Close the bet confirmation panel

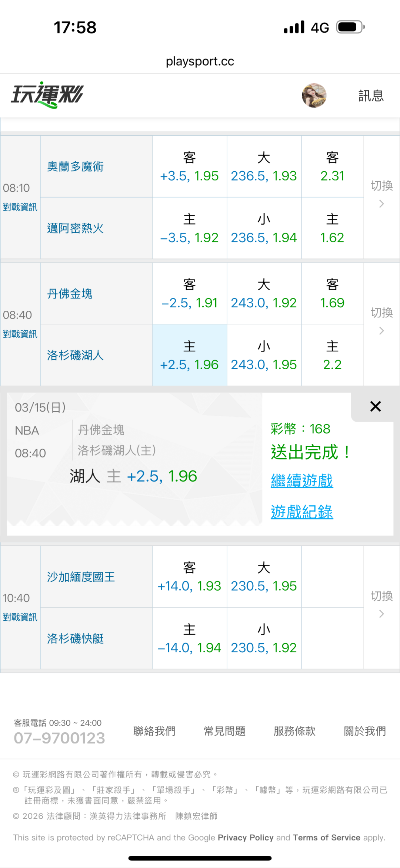(x=375, y=406)
